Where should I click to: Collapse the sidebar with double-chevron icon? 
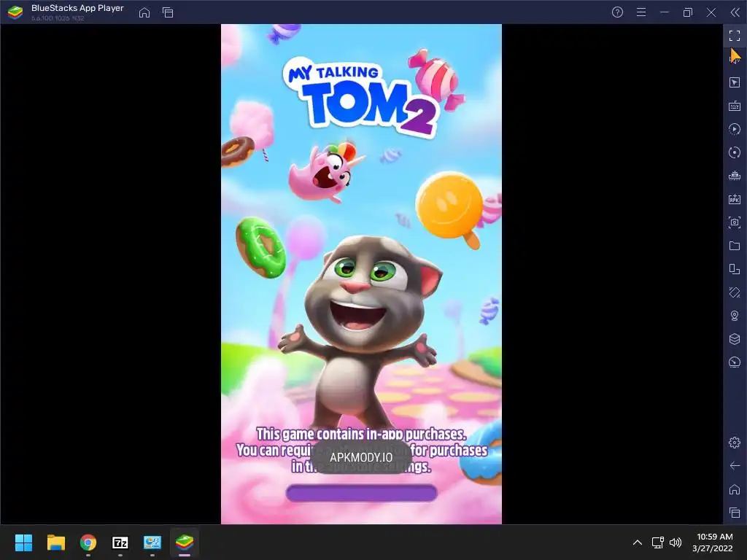tap(735, 12)
